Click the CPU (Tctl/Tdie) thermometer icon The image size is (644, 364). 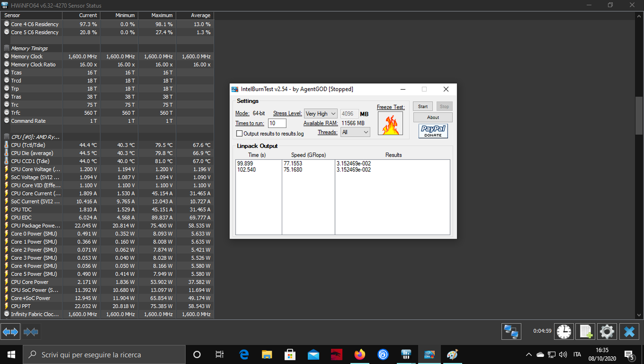click(7, 145)
